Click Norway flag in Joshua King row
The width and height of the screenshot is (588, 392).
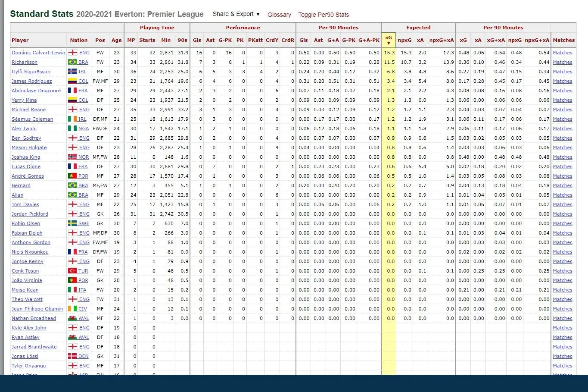click(72, 157)
